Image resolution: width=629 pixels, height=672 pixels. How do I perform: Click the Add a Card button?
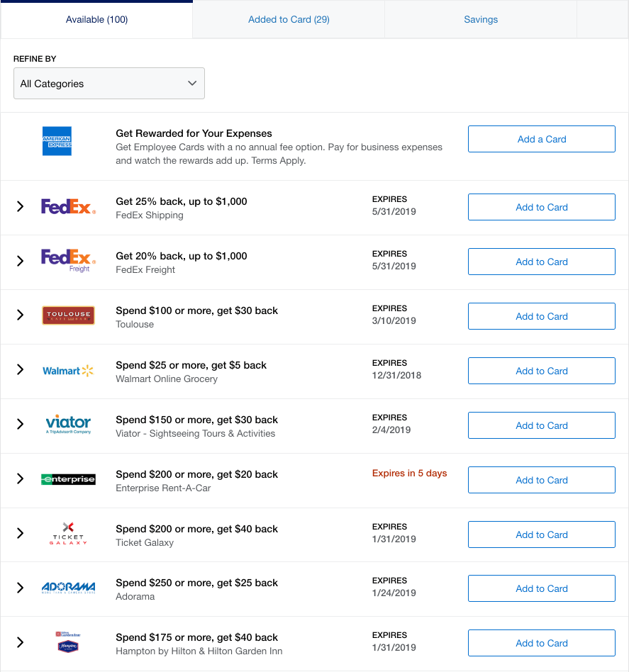pos(542,139)
